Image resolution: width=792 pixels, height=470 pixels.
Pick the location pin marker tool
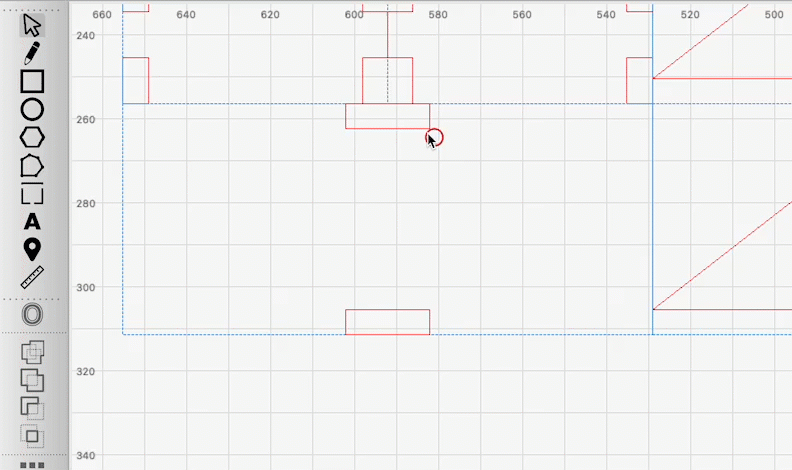(32, 249)
